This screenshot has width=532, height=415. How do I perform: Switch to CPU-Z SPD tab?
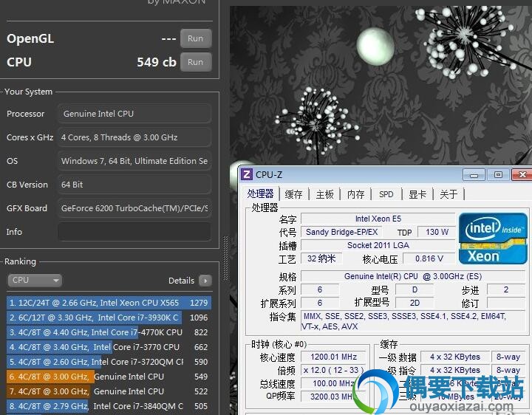(386, 194)
